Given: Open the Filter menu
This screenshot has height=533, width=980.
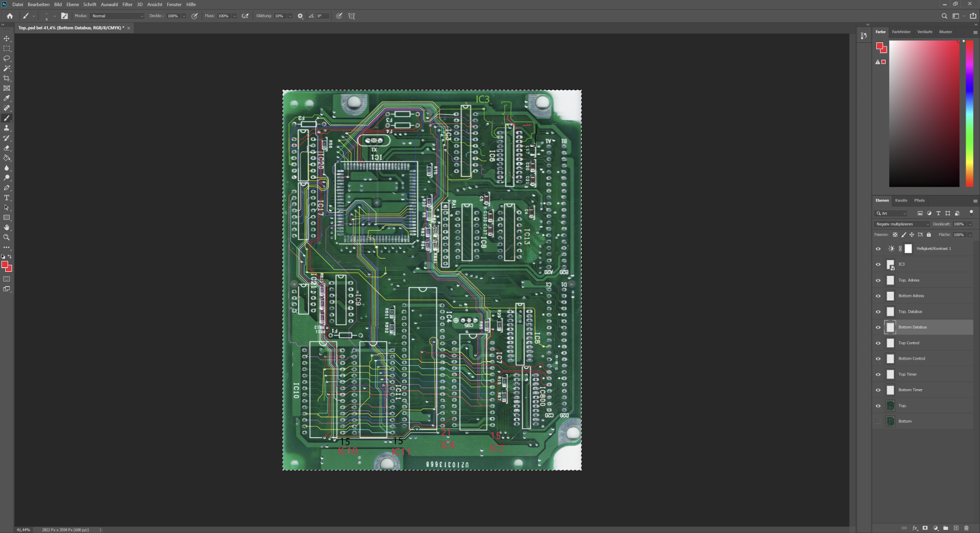Looking at the screenshot, I should pyautogui.click(x=127, y=5).
